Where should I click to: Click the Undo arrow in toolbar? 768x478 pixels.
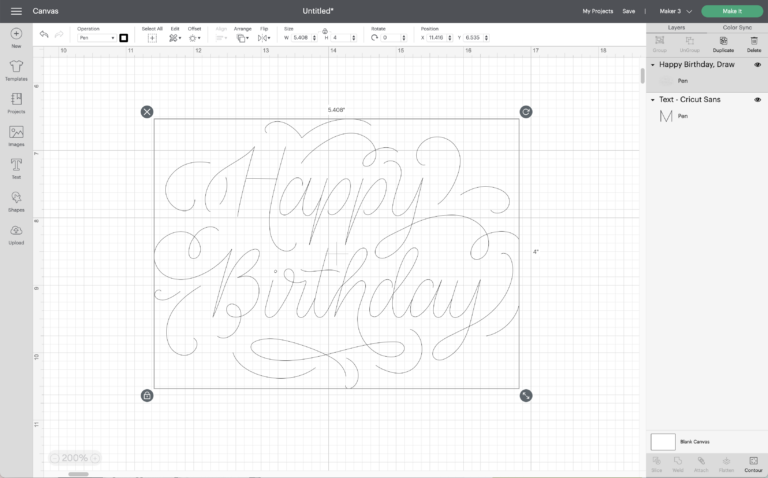[x=44, y=35]
